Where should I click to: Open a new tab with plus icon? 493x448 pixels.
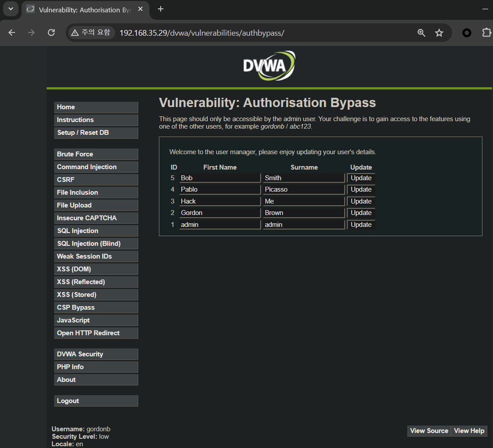tap(161, 9)
